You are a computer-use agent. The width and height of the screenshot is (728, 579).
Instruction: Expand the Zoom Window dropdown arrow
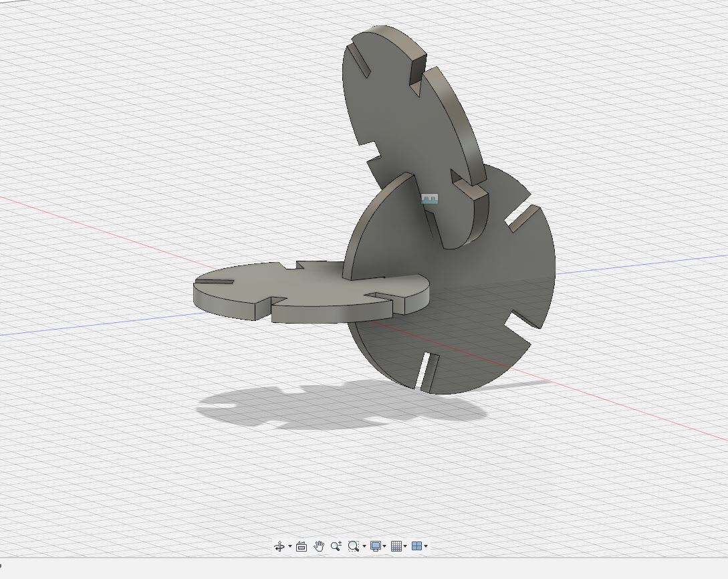pyautogui.click(x=364, y=546)
